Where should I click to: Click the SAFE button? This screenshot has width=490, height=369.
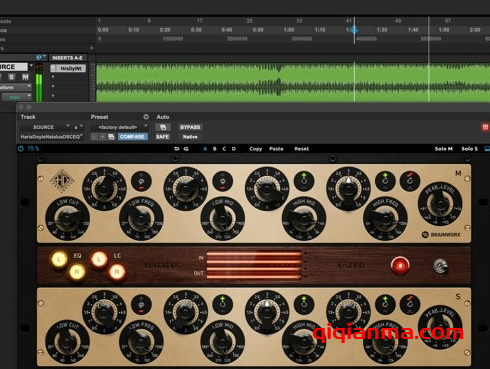pyautogui.click(x=162, y=137)
